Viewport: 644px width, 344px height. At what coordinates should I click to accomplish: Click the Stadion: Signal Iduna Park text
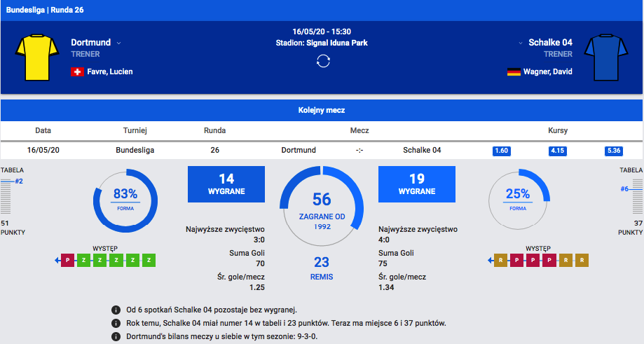322,43
